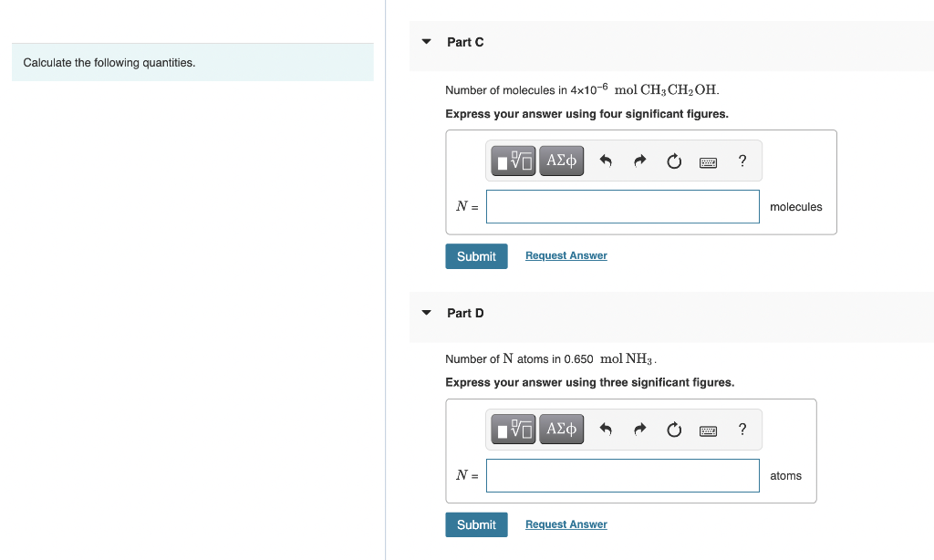
Task: Click the keyboard icon in Part D
Action: pyautogui.click(x=708, y=429)
